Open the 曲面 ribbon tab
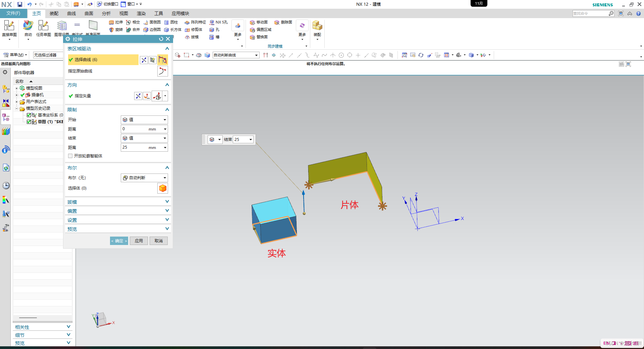The image size is (644, 349). (89, 13)
